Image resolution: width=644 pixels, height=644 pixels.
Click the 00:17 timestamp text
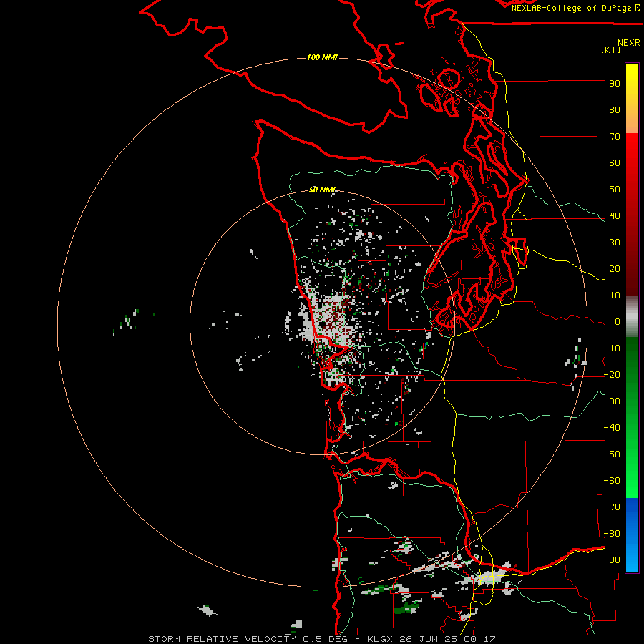coord(479,639)
